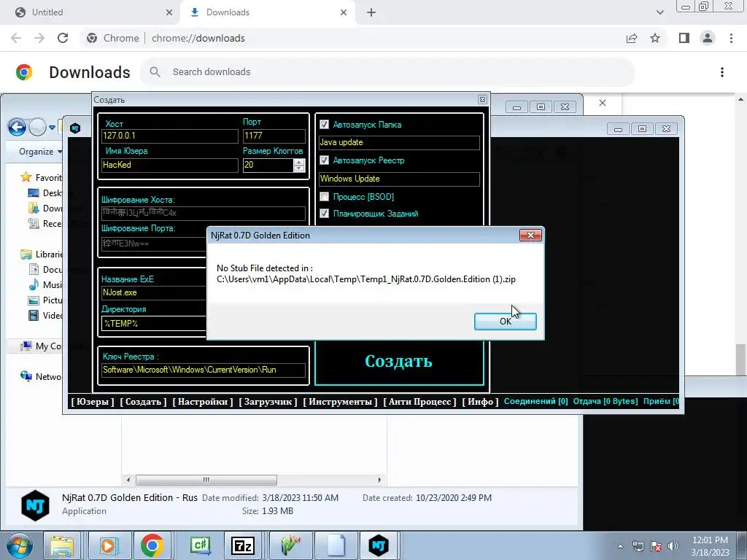The width and height of the screenshot is (747, 560).
Task: Open Windows Explorer from the taskbar
Action: coord(63,545)
